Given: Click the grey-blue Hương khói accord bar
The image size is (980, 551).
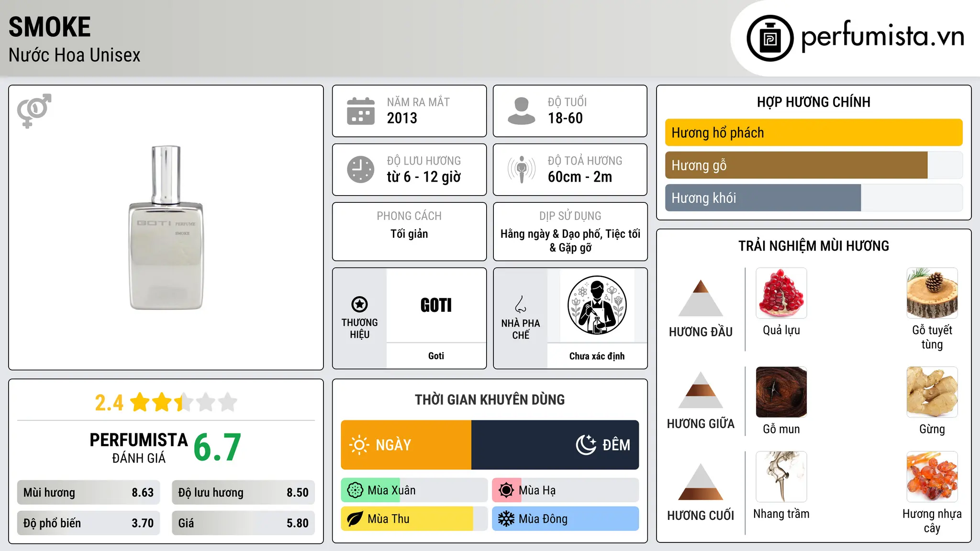Looking at the screenshot, I should (763, 198).
